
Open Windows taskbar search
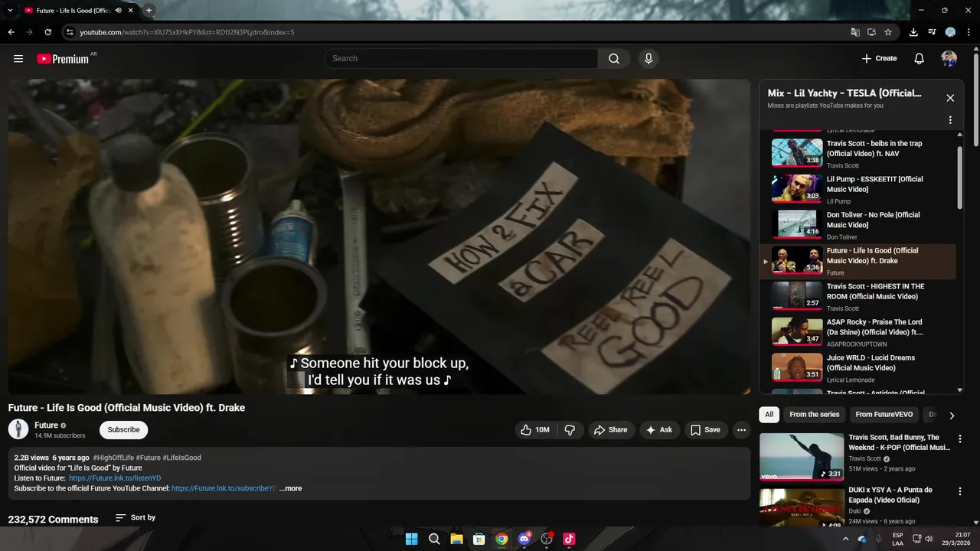[434, 539]
